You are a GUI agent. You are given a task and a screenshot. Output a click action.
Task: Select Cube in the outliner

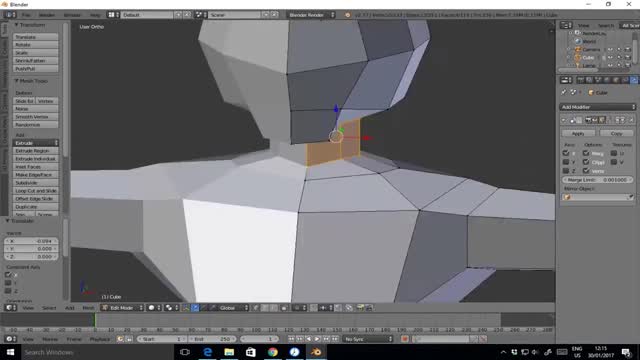point(588,58)
